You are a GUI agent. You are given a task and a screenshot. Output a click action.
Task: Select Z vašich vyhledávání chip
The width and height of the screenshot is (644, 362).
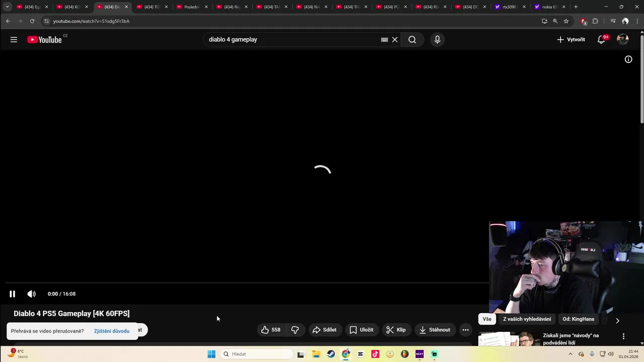(x=527, y=319)
